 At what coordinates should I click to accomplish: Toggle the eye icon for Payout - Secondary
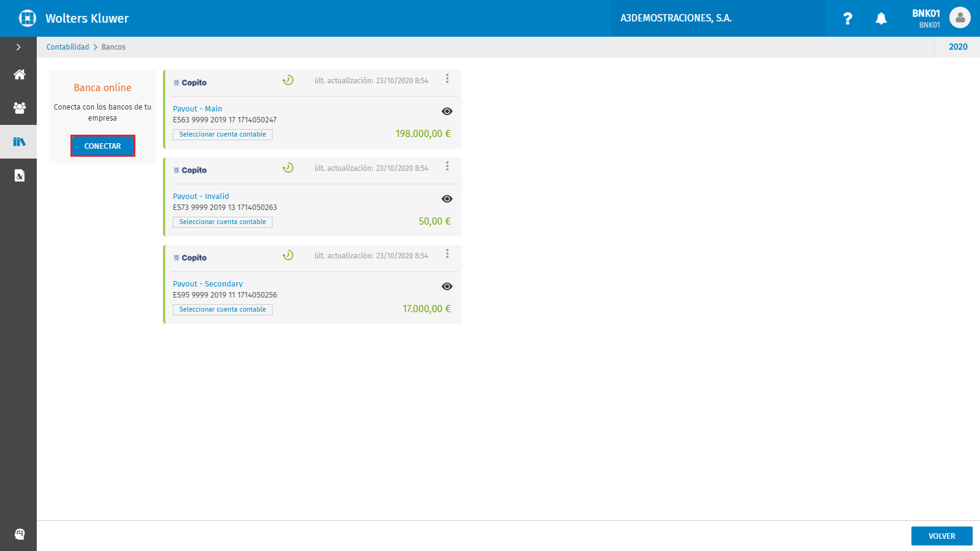[x=447, y=287]
